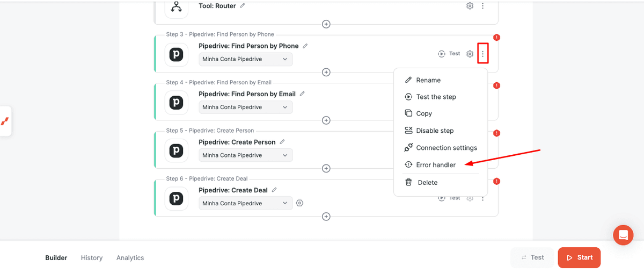Switch to the Analytics tab
The image size is (644, 273).
(x=130, y=258)
